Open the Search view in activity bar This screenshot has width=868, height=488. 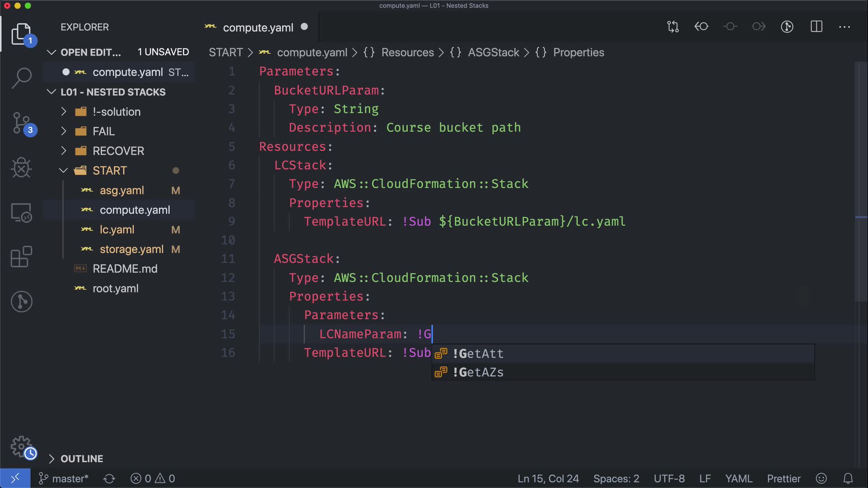tap(21, 78)
